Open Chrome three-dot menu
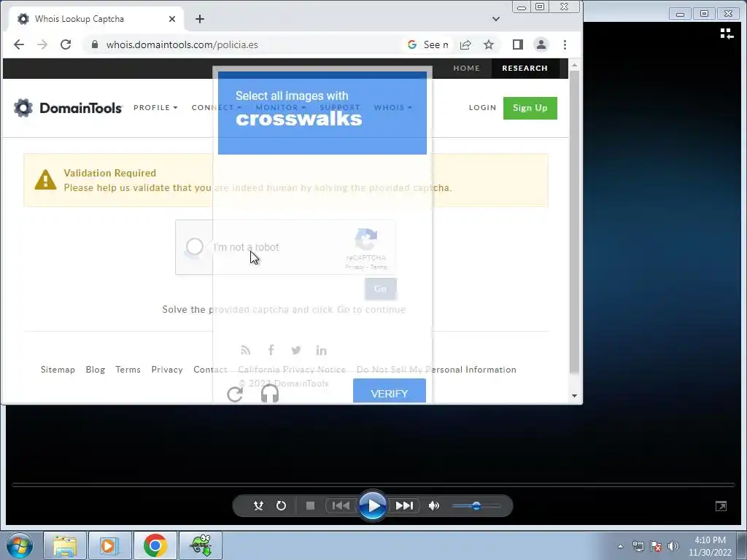The height and width of the screenshot is (560, 747). [x=565, y=44]
